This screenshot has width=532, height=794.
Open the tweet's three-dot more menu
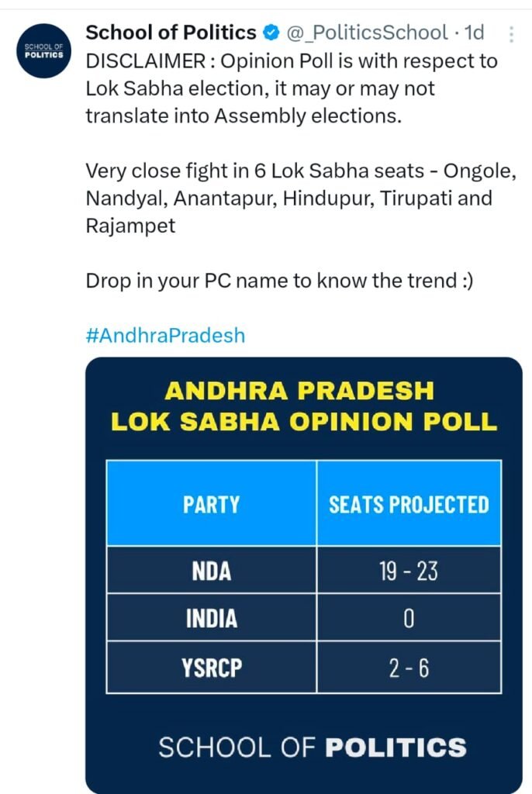[x=510, y=33]
